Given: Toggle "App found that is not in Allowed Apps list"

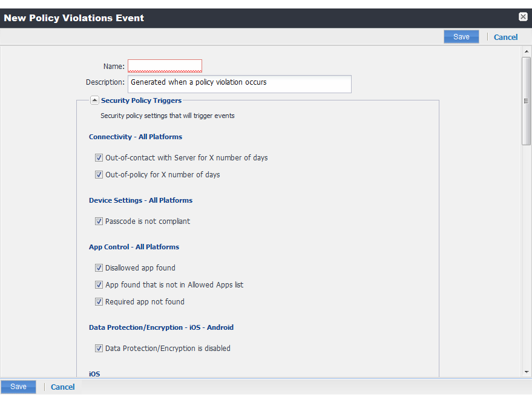Looking at the screenshot, I should pyautogui.click(x=99, y=284).
